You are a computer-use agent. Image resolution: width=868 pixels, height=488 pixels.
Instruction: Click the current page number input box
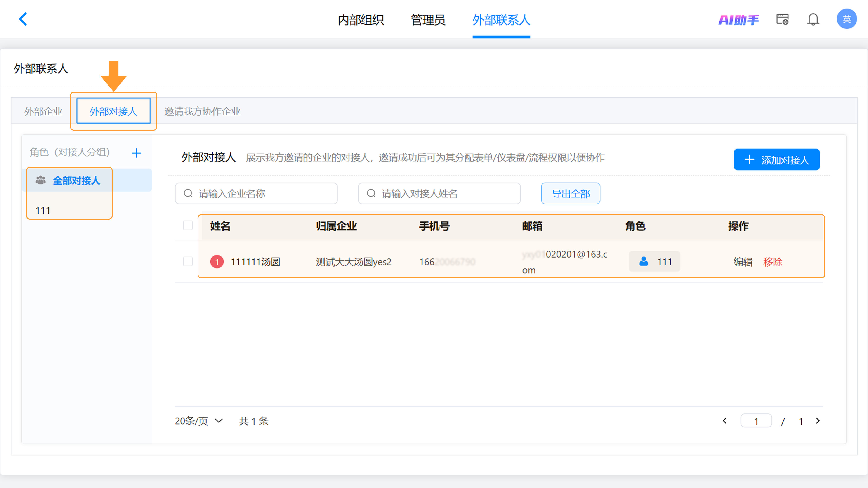[x=756, y=421]
